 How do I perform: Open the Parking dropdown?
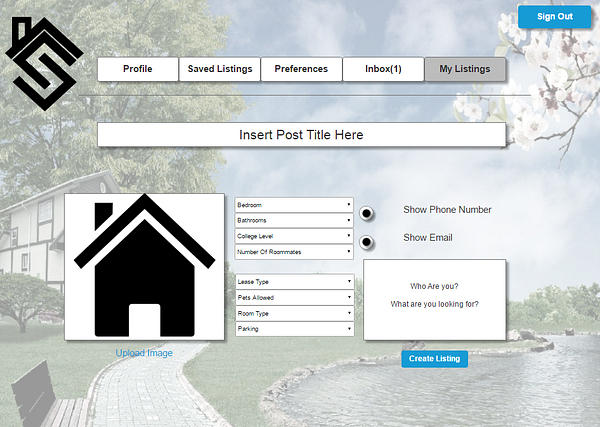(x=295, y=329)
